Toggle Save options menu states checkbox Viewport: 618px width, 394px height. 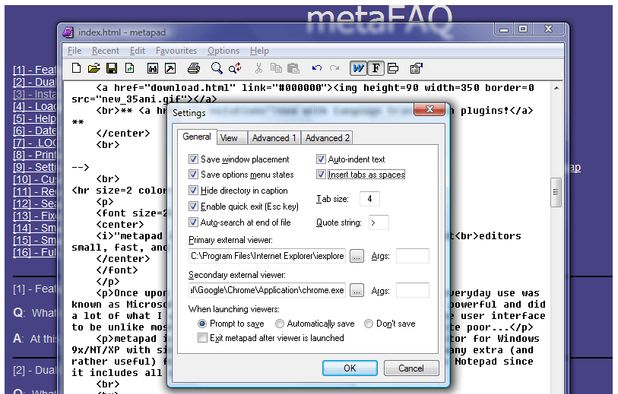[x=193, y=175]
